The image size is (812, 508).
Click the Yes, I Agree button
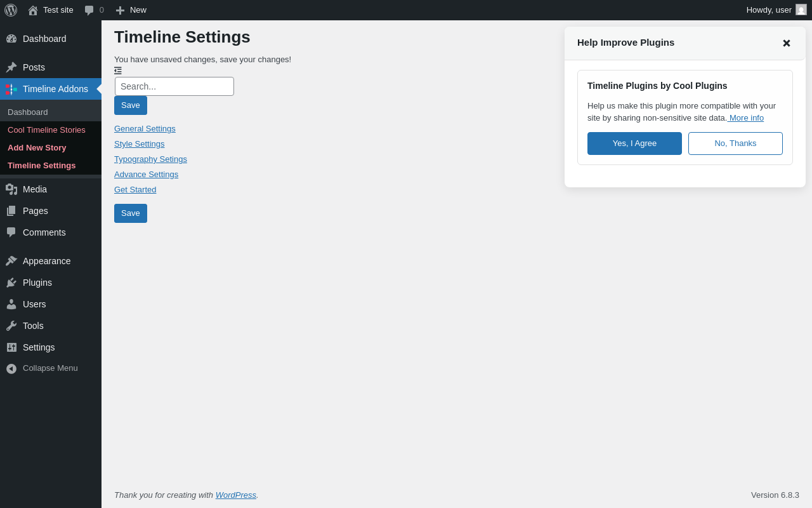pyautogui.click(x=634, y=144)
